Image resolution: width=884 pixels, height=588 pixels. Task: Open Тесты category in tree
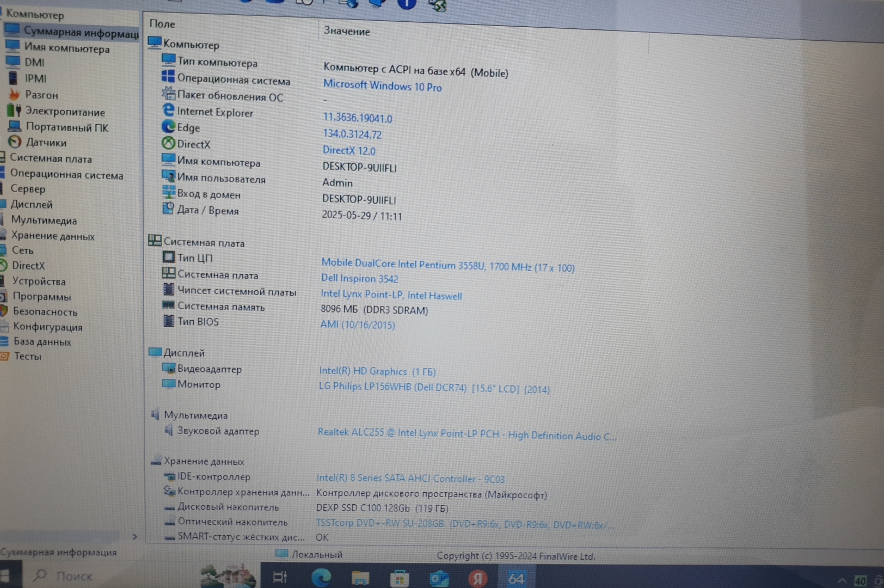pos(27,356)
